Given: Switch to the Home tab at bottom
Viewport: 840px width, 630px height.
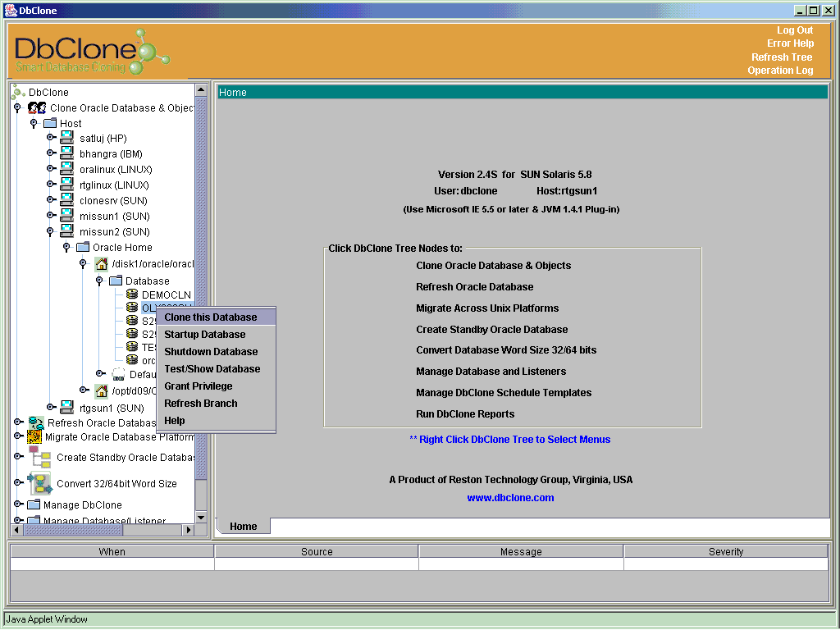Looking at the screenshot, I should pos(243,526).
